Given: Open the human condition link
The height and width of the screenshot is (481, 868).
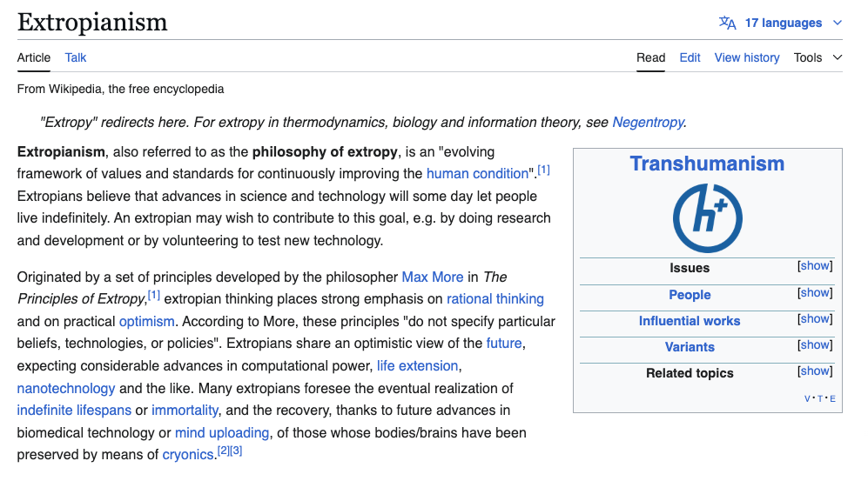Looking at the screenshot, I should [477, 174].
